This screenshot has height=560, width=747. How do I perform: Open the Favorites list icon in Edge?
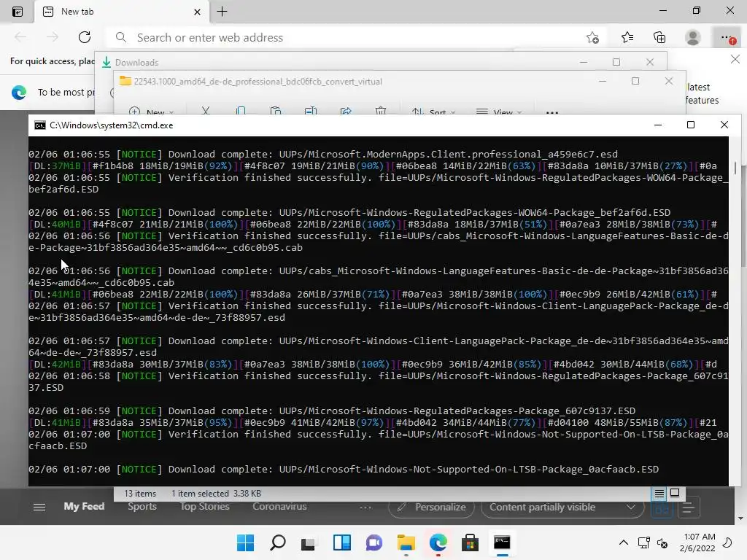pyautogui.click(x=627, y=38)
